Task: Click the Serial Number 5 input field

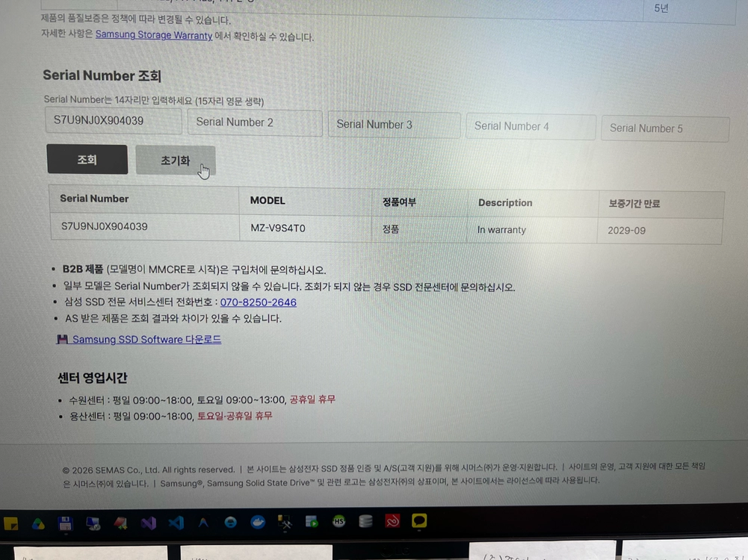Action: [666, 128]
